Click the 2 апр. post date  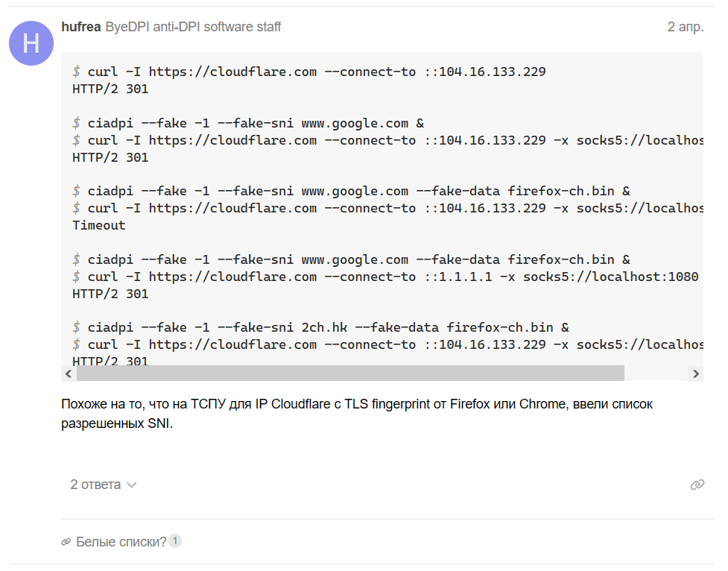[x=686, y=27]
